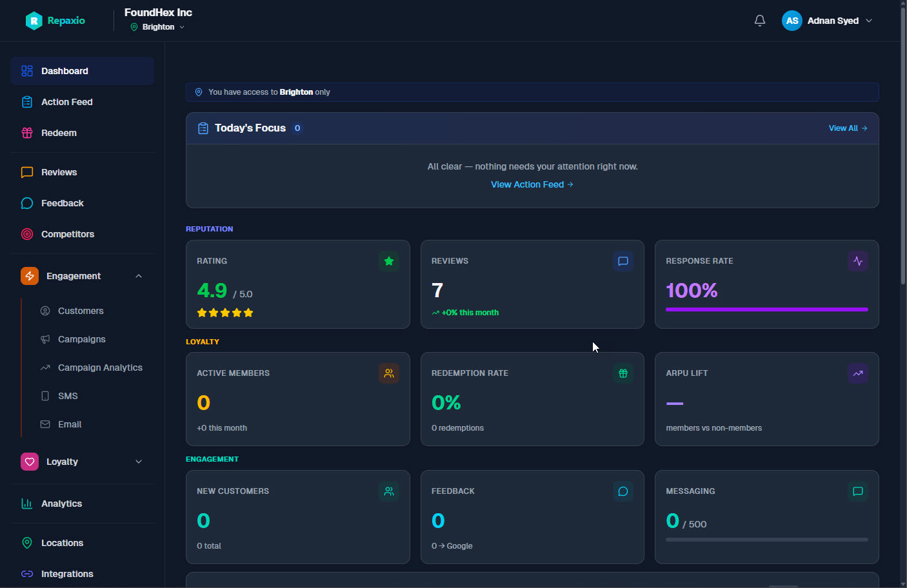Click the Response Rate progress bar

[766, 309]
